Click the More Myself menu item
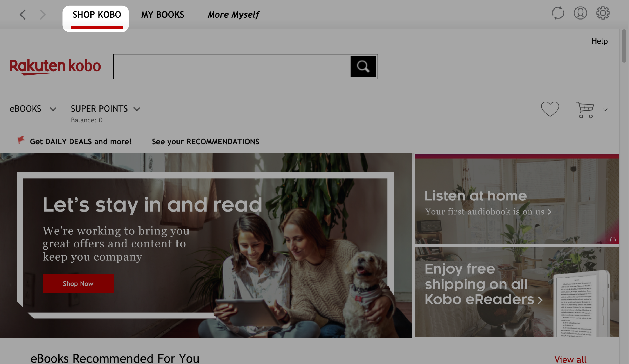 point(233,14)
